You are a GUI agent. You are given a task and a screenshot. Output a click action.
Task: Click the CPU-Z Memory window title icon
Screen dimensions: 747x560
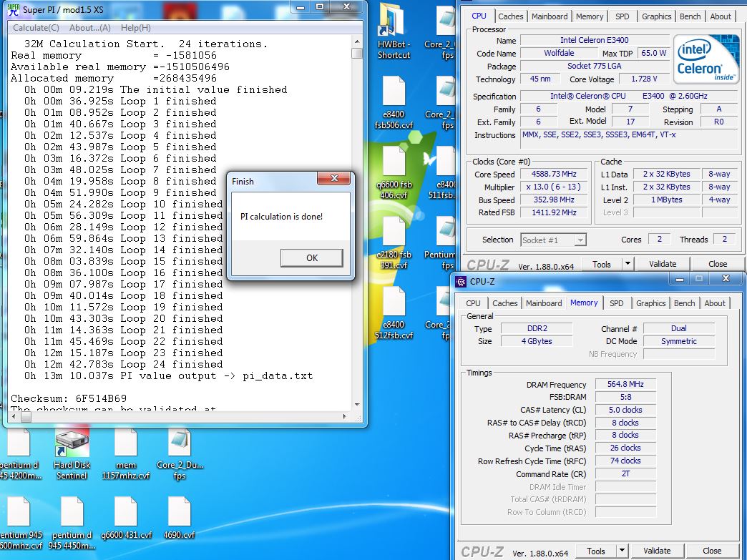point(461,281)
